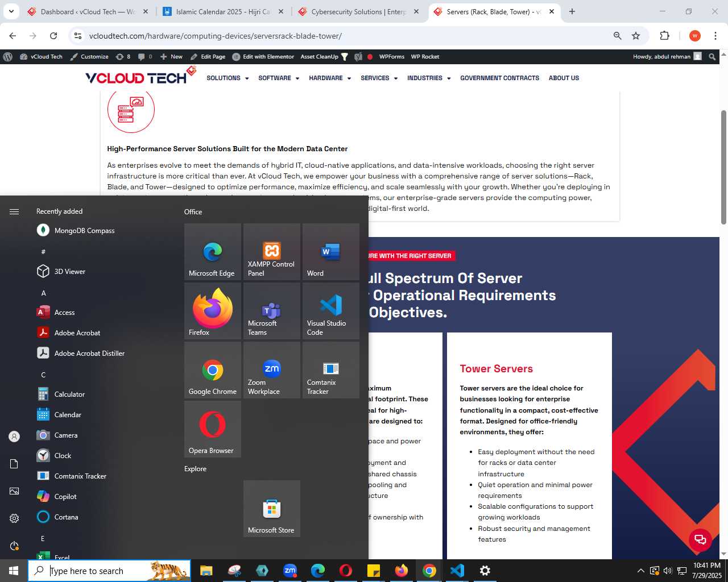Click Customize in WordPress admin bar
This screenshot has height=582, width=728.
click(89, 56)
